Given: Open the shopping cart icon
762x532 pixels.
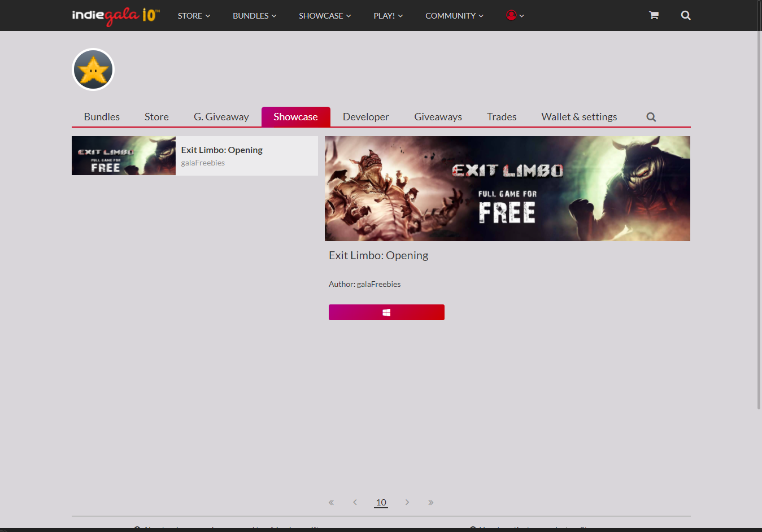Looking at the screenshot, I should click(654, 15).
